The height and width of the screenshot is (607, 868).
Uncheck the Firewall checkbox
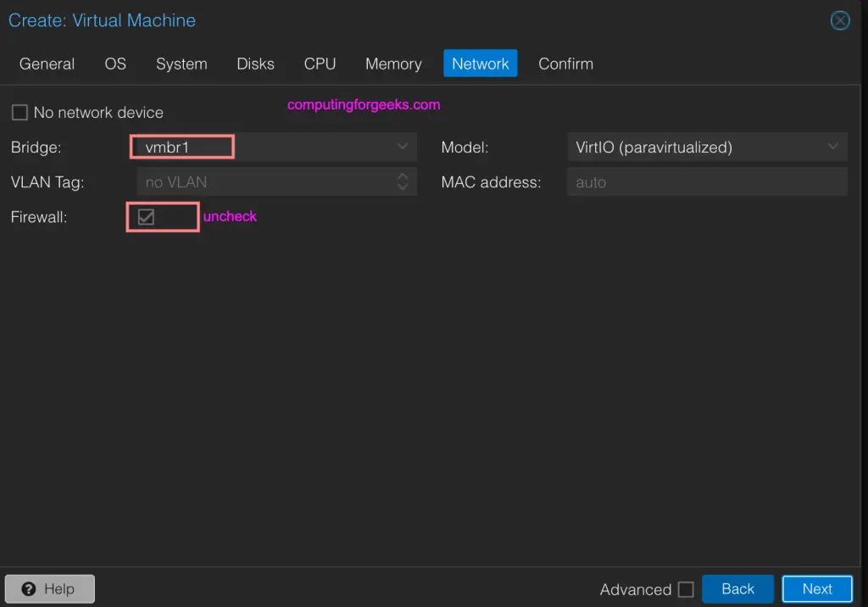[146, 217]
